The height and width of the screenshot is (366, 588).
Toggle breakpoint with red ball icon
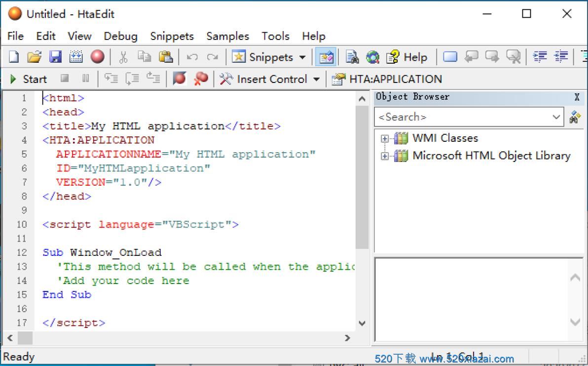coord(180,79)
